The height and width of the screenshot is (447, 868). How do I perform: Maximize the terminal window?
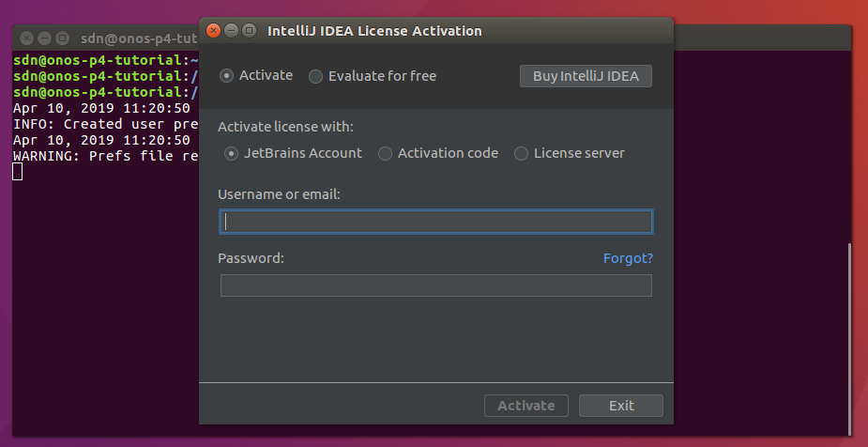pos(63,39)
